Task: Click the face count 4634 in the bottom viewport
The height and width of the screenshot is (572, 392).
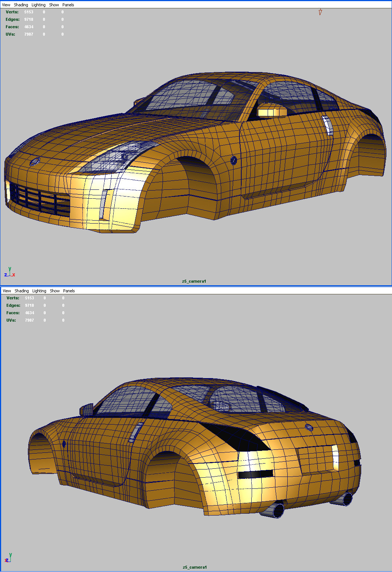Action: click(29, 313)
